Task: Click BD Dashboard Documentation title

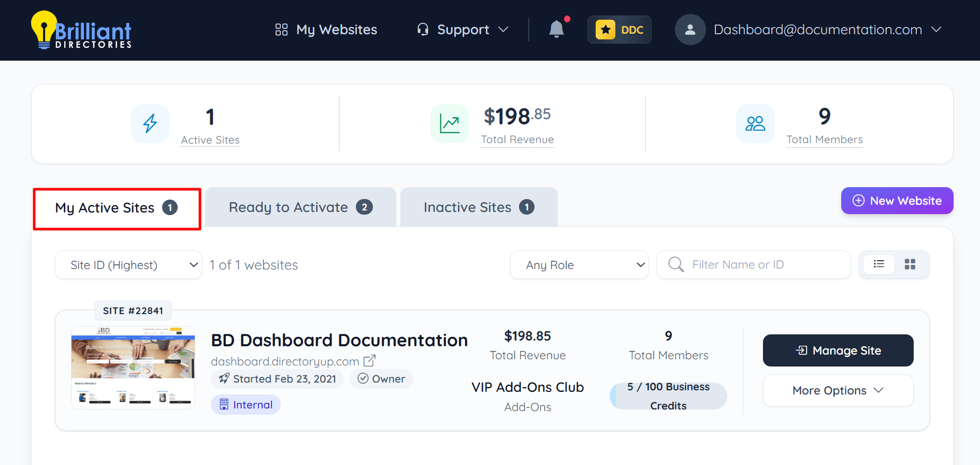Action: tap(339, 340)
